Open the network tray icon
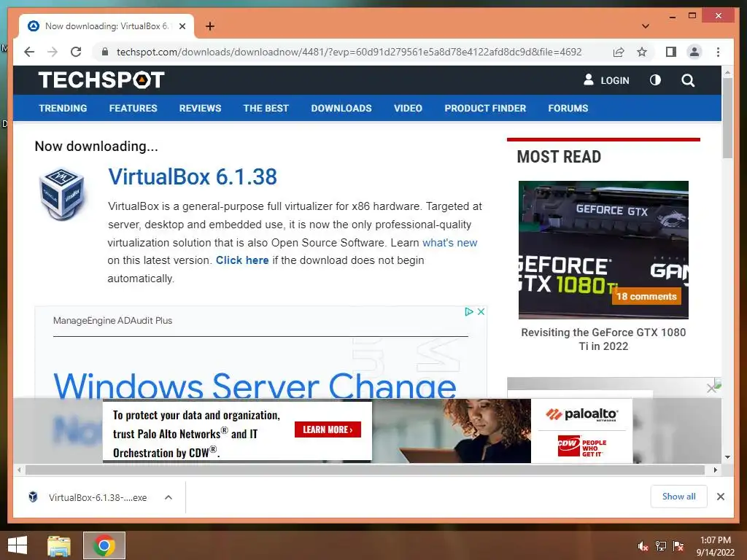 tap(661, 545)
